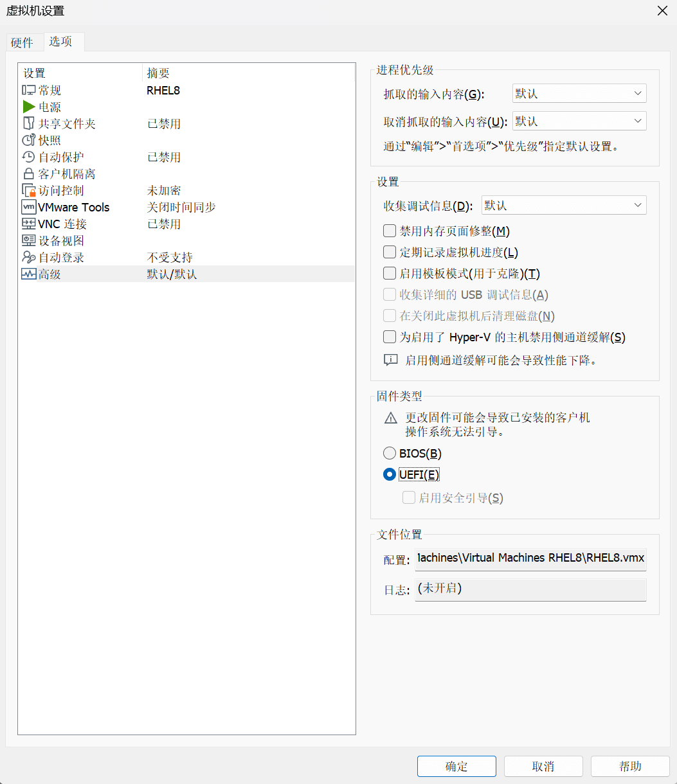
Task: Select the 访问控制 row label
Action: click(62, 191)
